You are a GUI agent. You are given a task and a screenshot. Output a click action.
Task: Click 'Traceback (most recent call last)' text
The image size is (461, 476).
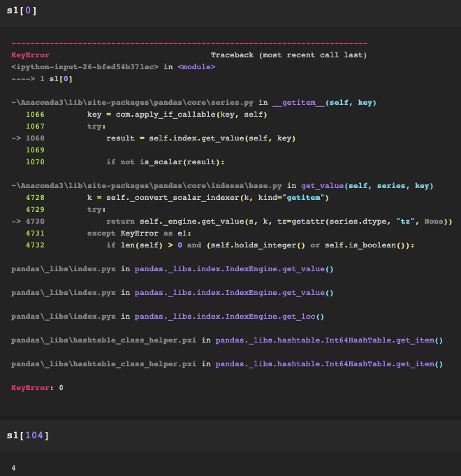[288, 55]
